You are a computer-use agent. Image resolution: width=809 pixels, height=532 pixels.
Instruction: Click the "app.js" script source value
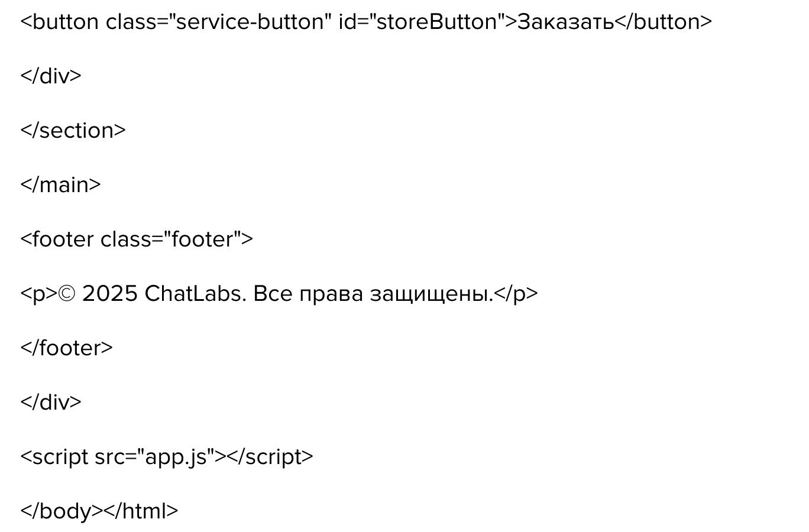176,457
